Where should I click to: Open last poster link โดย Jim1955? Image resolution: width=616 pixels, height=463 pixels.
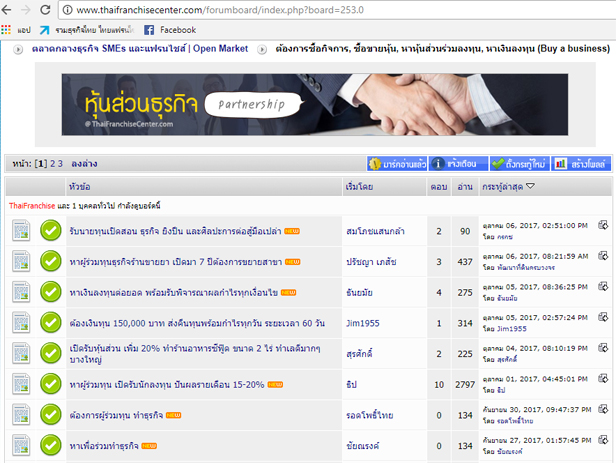[x=512, y=329]
